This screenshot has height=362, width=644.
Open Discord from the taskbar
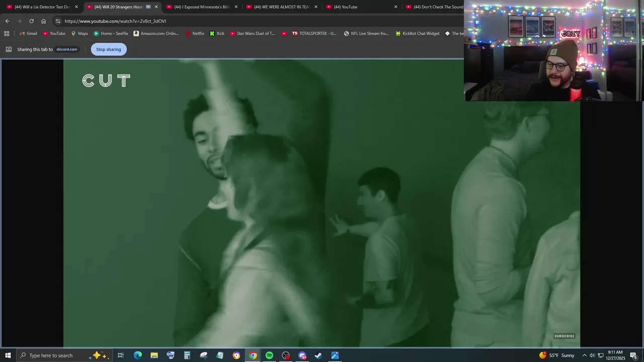click(x=302, y=355)
